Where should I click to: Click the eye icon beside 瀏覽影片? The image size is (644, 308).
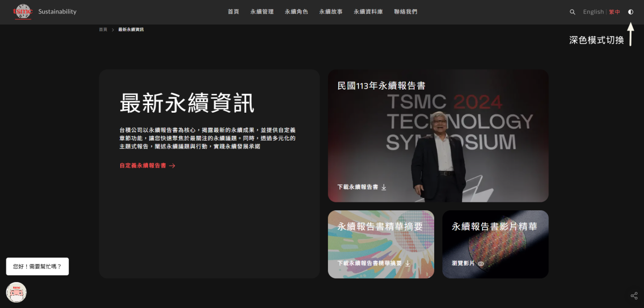481,263
